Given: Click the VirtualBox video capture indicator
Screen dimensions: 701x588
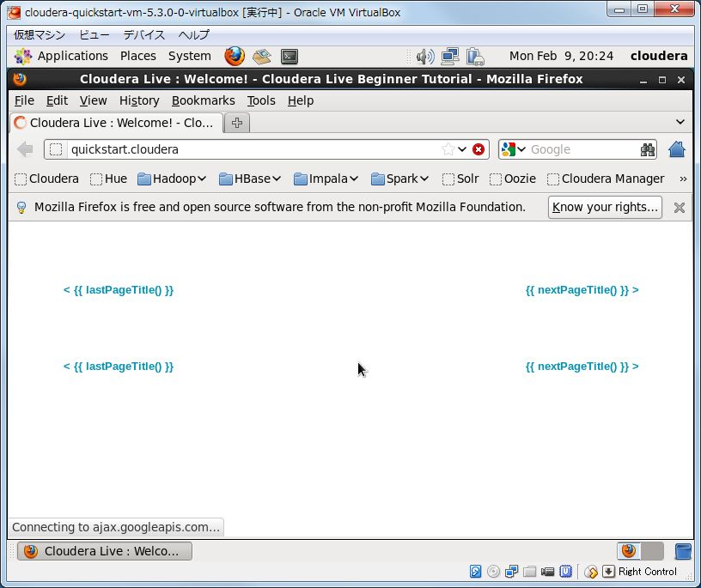Looking at the screenshot, I should click(547, 572).
